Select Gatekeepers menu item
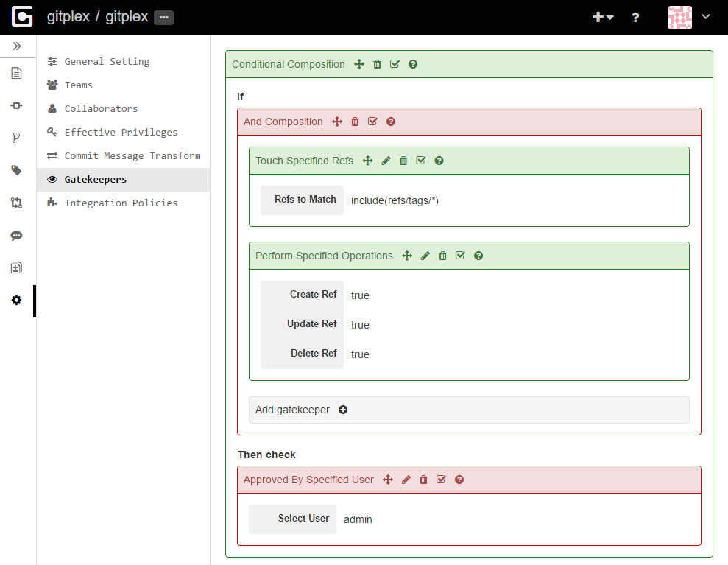Screen dimensions: 728x565 pos(123,179)
